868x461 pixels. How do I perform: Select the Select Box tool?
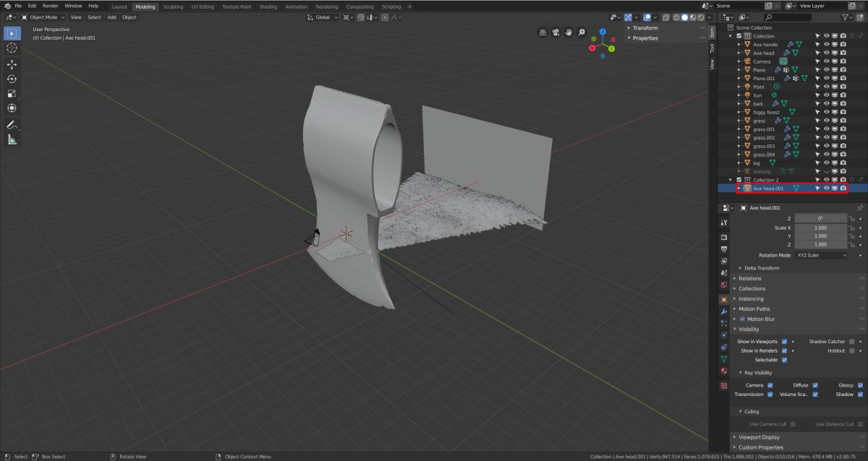[12, 33]
